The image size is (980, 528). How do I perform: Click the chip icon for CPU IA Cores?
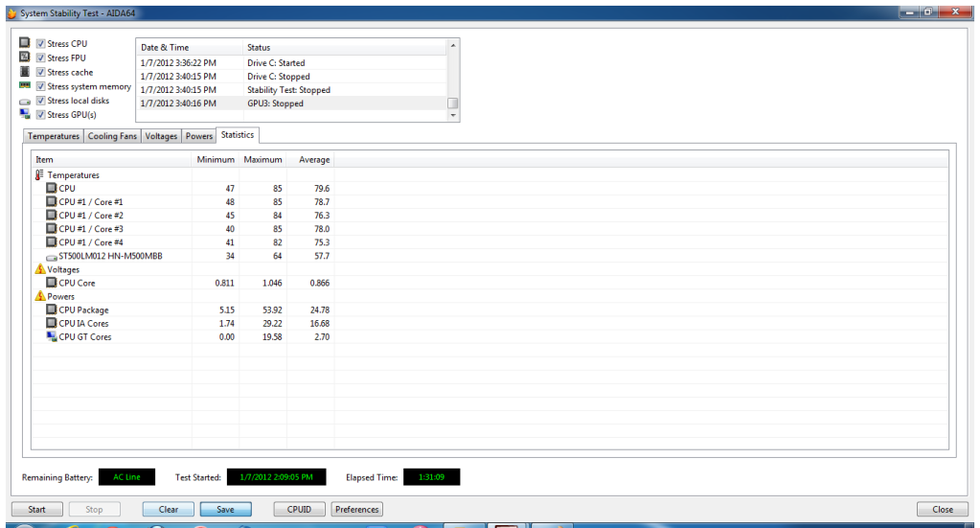(51, 323)
